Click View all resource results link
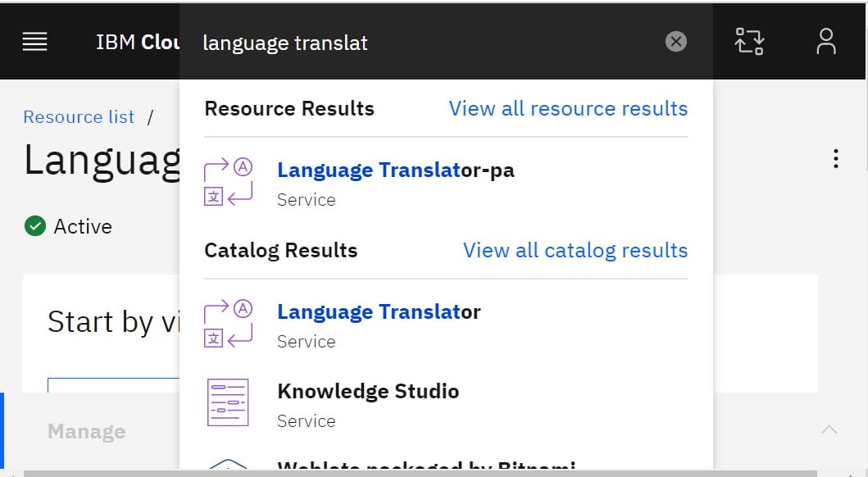The width and height of the screenshot is (868, 477). (568, 108)
